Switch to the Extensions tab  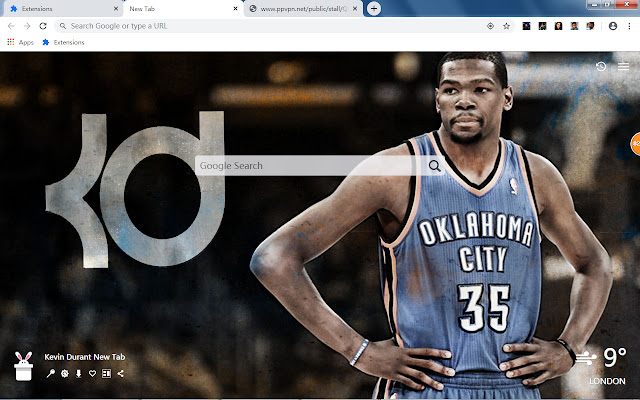coord(61,9)
